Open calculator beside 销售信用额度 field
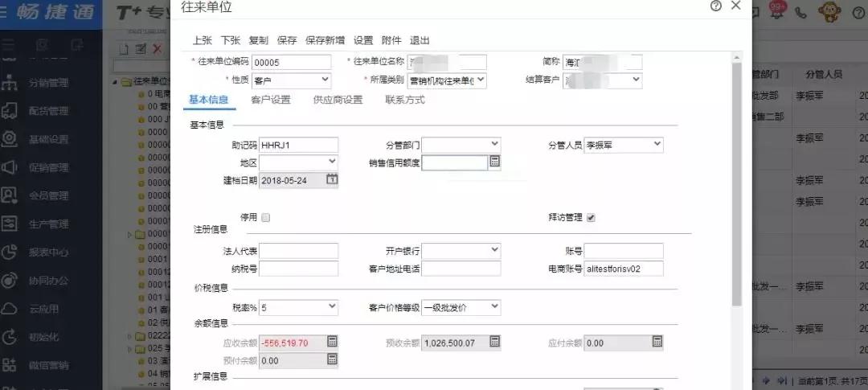The height and width of the screenshot is (390, 868). click(495, 162)
